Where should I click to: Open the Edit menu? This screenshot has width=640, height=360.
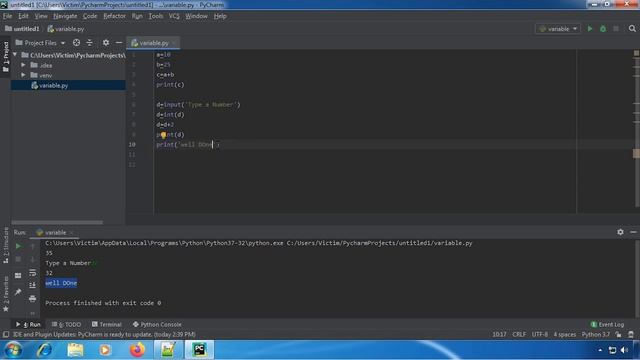coord(23,16)
